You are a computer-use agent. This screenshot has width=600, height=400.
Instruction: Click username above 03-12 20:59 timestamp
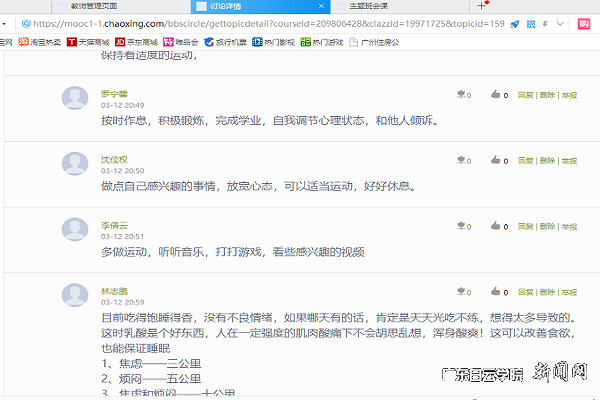coord(114,291)
